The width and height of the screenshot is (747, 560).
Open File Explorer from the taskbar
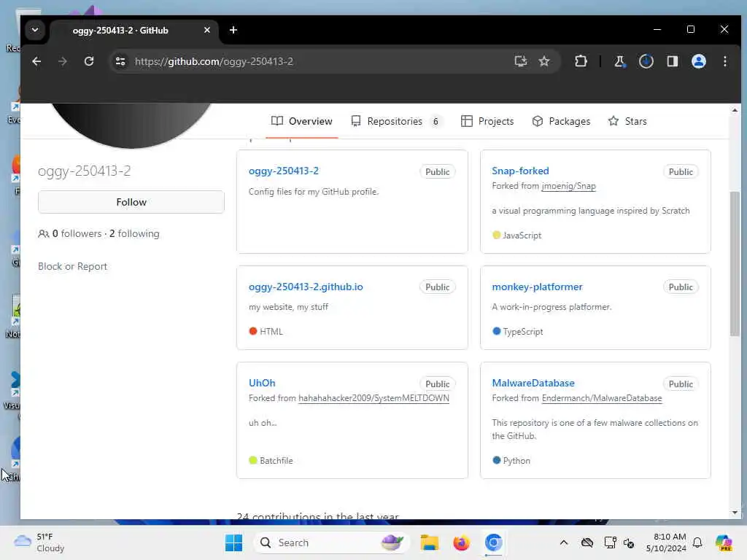pos(429,542)
